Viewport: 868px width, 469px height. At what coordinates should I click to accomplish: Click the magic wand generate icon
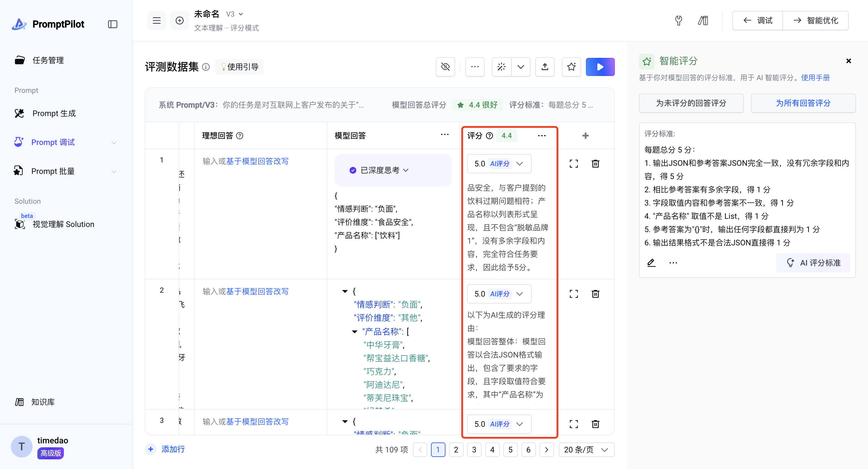502,67
